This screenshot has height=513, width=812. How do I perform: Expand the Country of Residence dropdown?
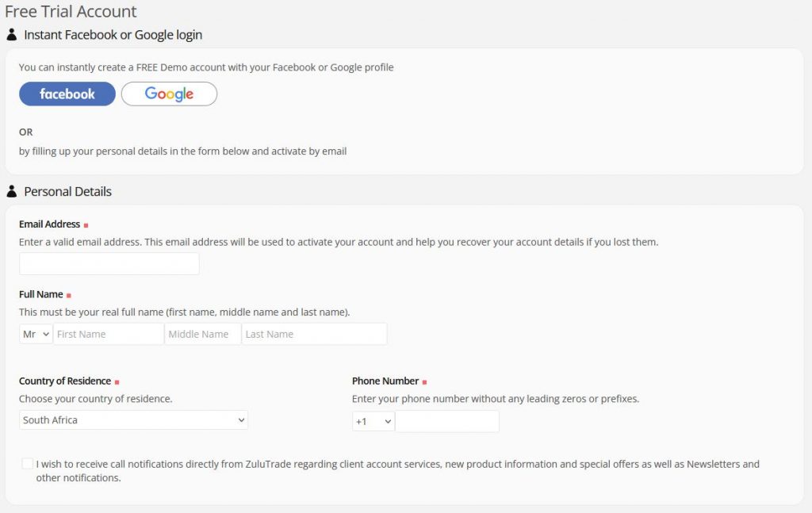tap(133, 420)
